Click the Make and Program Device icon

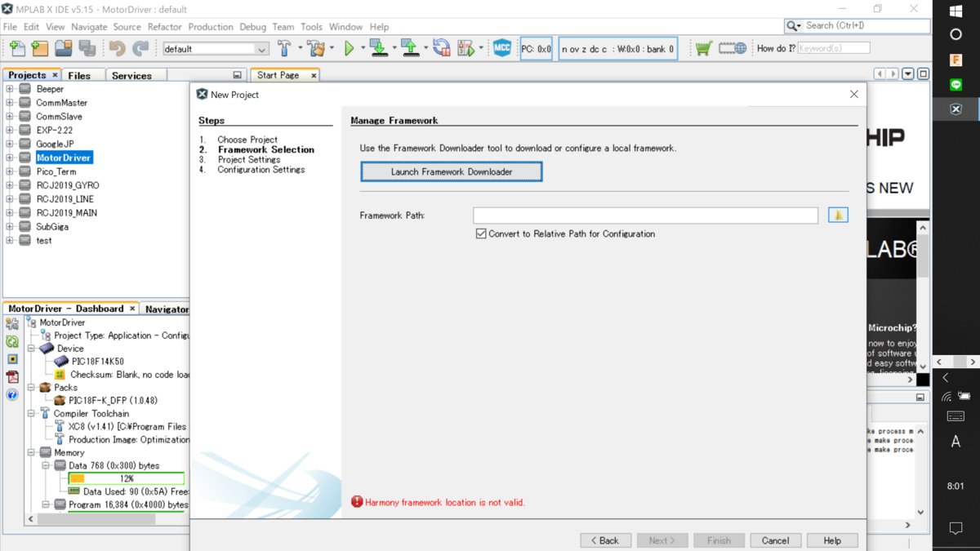tap(378, 49)
